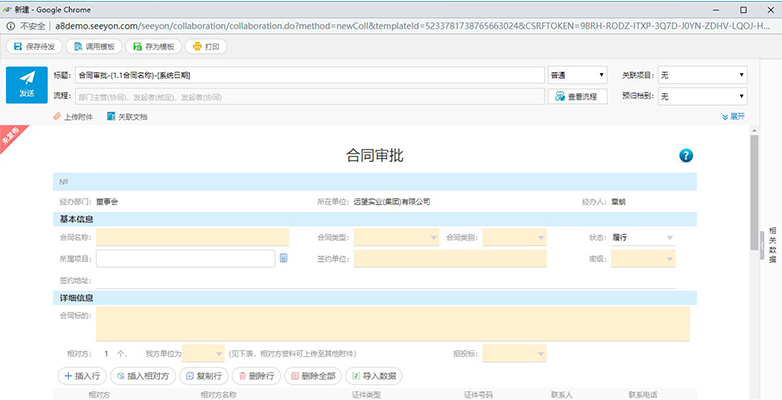Expand header options via 展开
Viewport: 782px width, 400px height.
coord(734,116)
